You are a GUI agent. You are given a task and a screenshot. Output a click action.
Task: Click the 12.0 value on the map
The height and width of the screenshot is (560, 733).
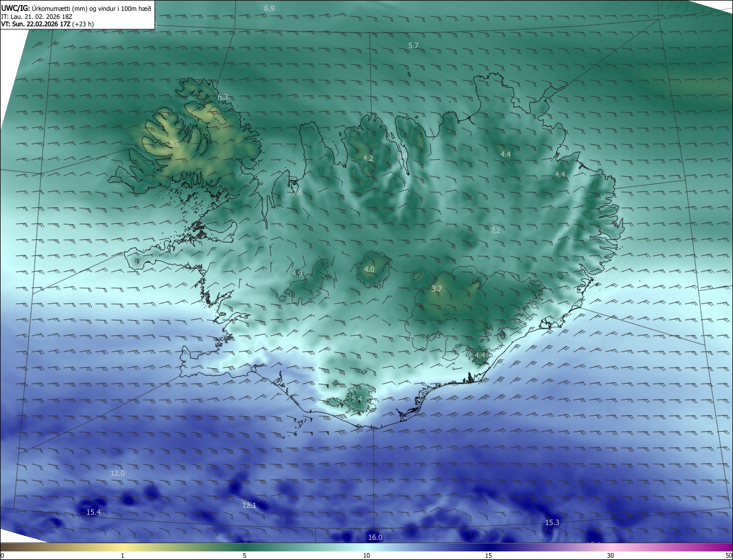click(117, 474)
